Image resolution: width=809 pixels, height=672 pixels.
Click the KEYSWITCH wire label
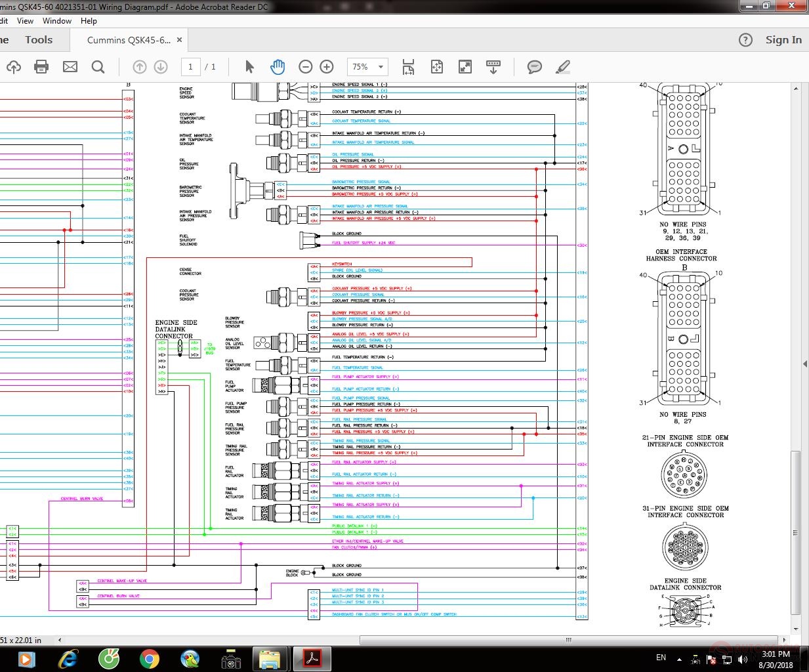pos(342,264)
